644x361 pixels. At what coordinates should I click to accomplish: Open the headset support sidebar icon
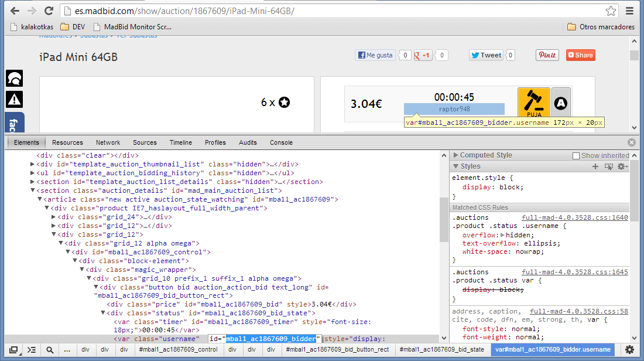tap(15, 78)
